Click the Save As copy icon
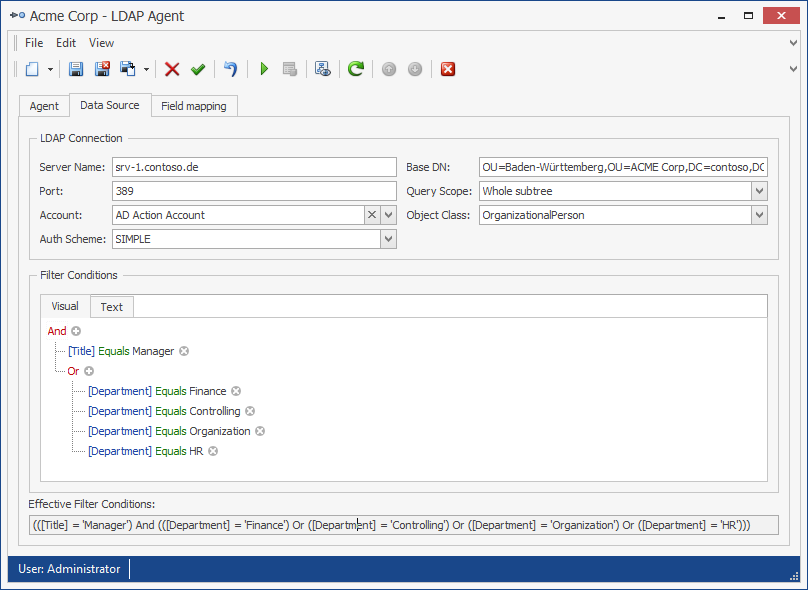Image resolution: width=808 pixels, height=590 pixels. 128,69
